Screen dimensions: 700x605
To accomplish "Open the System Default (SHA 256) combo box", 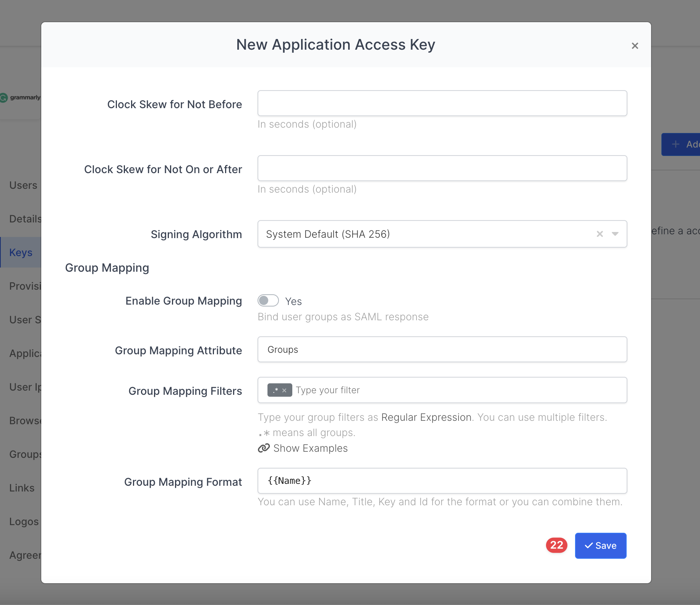I will tap(420, 234).
